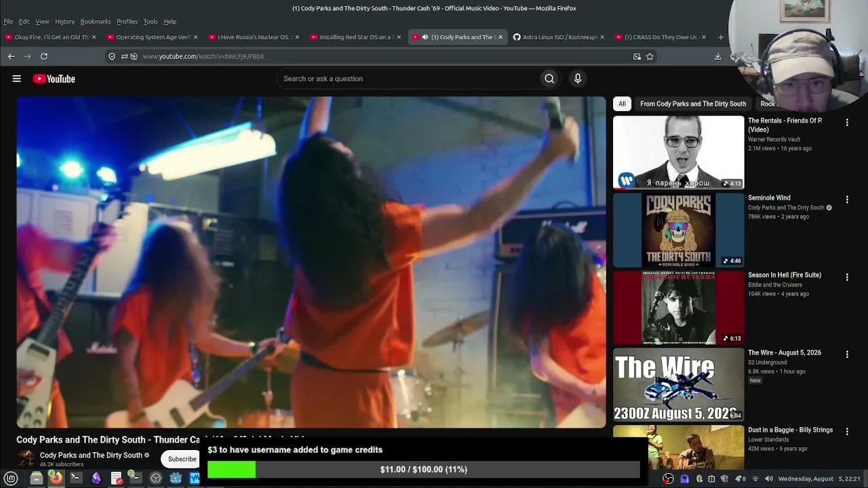
Task: Subscribe to Cody Parks and The Dirty South
Action: tap(182, 459)
